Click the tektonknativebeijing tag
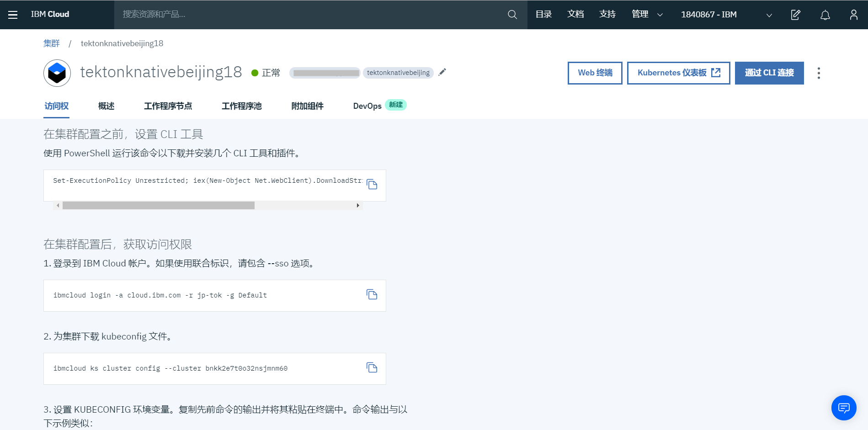The height and width of the screenshot is (430, 868). (x=398, y=73)
